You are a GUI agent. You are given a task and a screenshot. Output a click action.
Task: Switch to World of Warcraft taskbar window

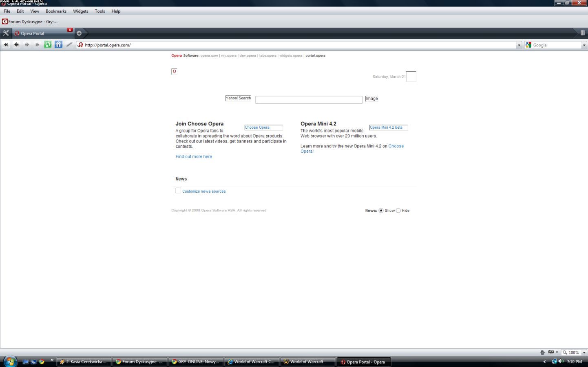tap(307, 362)
